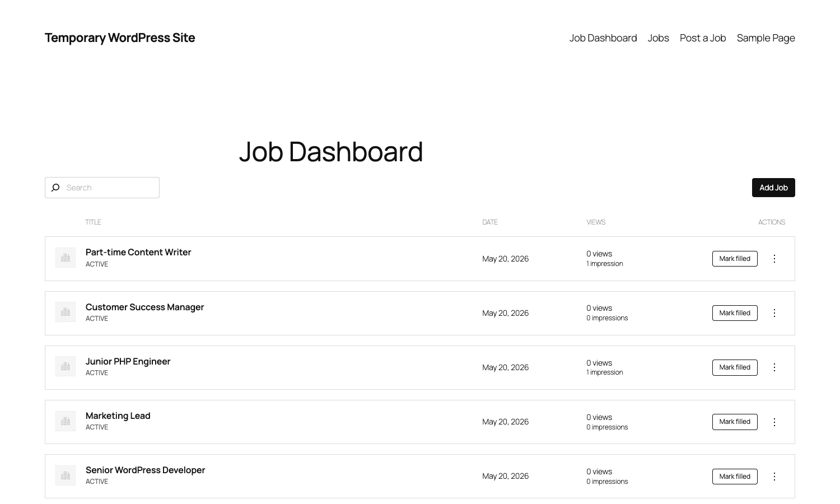Open company logo for Customer Success Manager
The height and width of the screenshot is (504, 840).
point(66,312)
